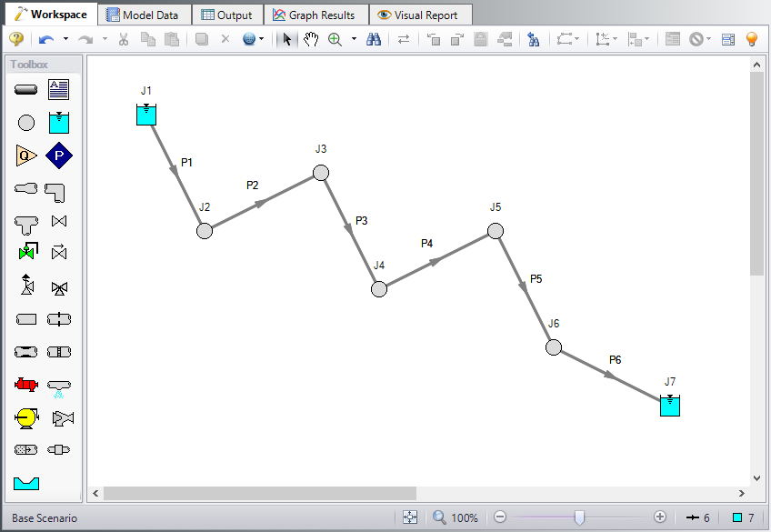Select the Annotation tool
The width and height of the screenshot is (771, 532).
pyautogui.click(x=58, y=89)
